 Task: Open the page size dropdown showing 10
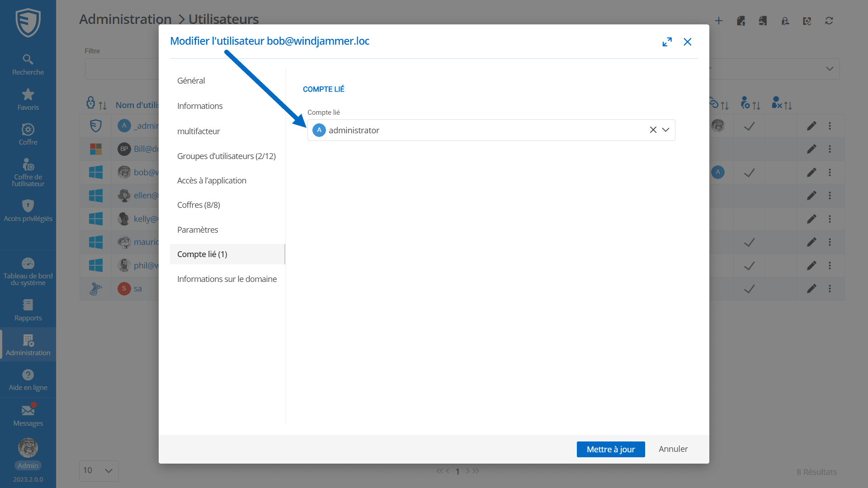tap(99, 470)
